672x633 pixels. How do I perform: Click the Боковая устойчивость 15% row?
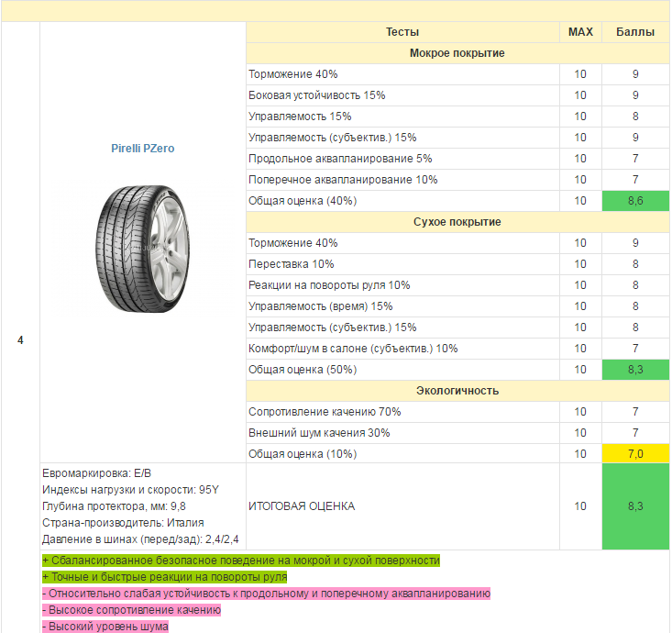pyautogui.click(x=317, y=95)
